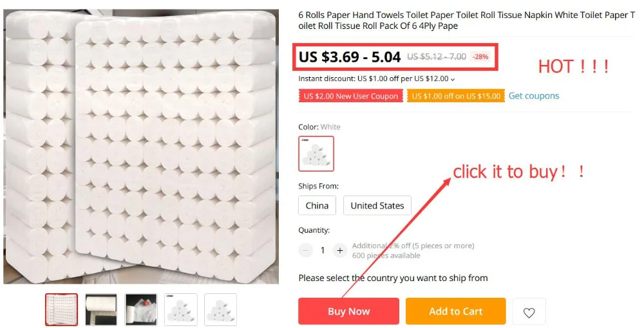This screenshot has height=328, width=644.
Task: Claim the US $2.00 New User Coupon
Action: click(351, 96)
